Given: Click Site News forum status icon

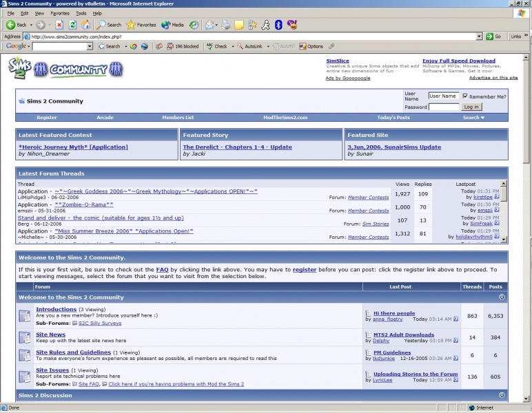Looking at the screenshot, I should (25, 337).
